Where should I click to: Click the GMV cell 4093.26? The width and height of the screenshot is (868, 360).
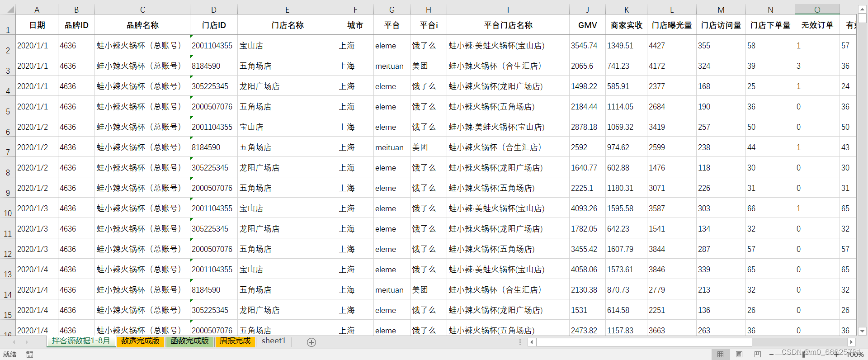click(587, 208)
